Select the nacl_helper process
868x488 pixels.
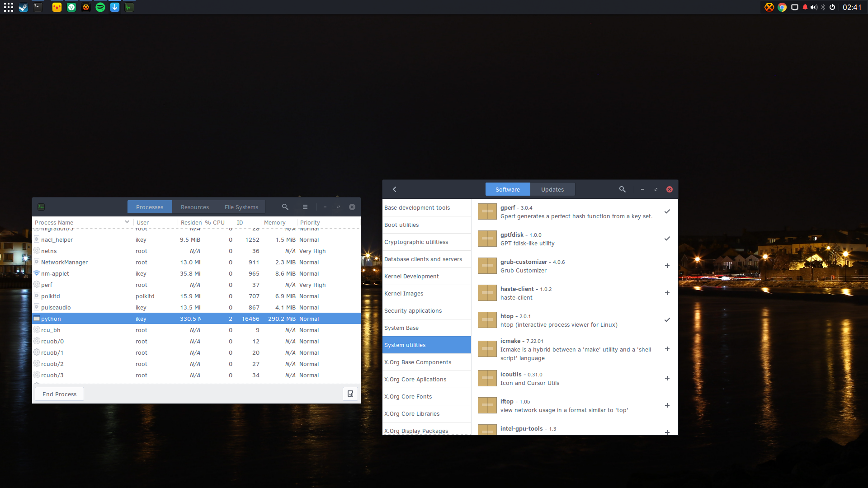pyautogui.click(x=196, y=239)
